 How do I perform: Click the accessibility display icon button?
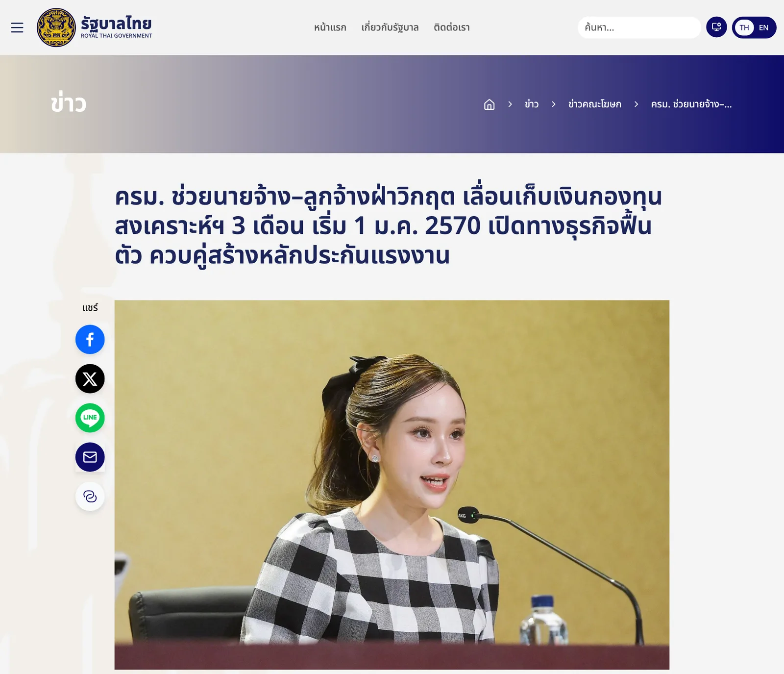716,27
